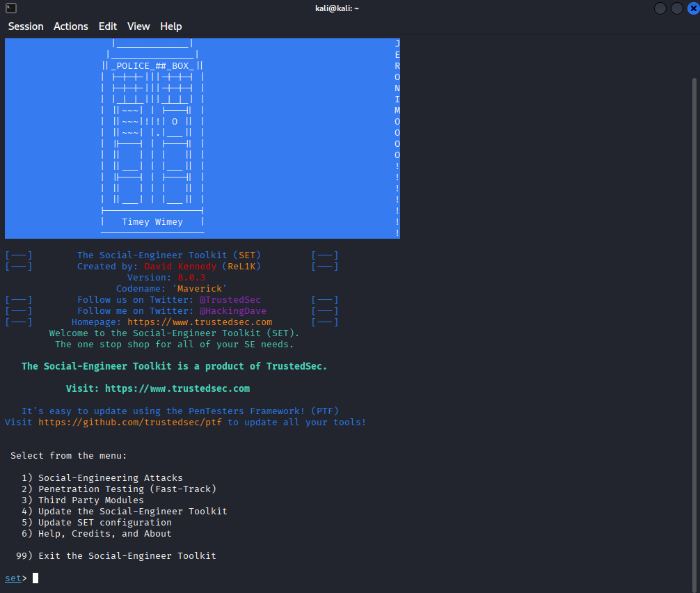Minimize the terminal window
The width and height of the screenshot is (700, 593).
tap(660, 8)
